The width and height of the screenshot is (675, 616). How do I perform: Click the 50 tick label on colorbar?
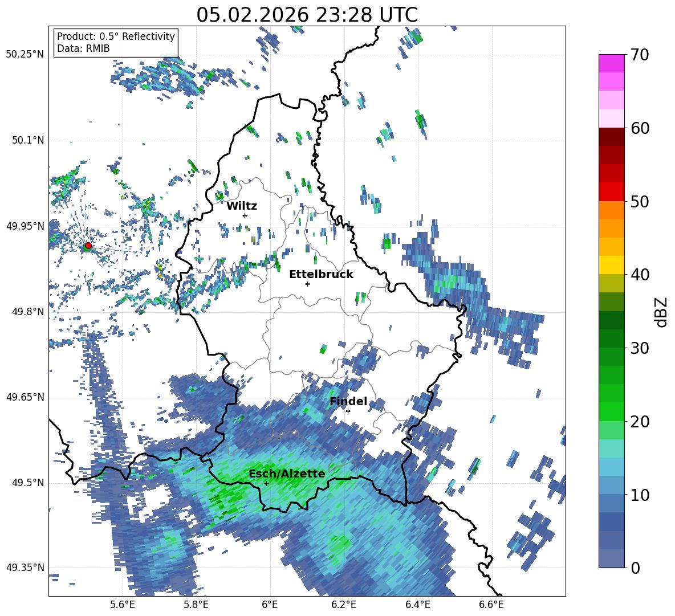coord(640,202)
